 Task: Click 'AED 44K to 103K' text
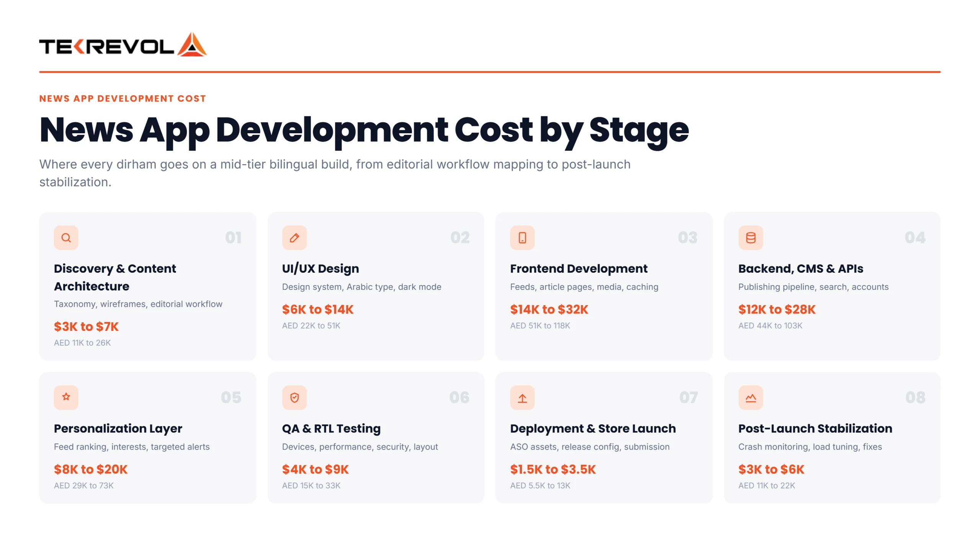770,325
